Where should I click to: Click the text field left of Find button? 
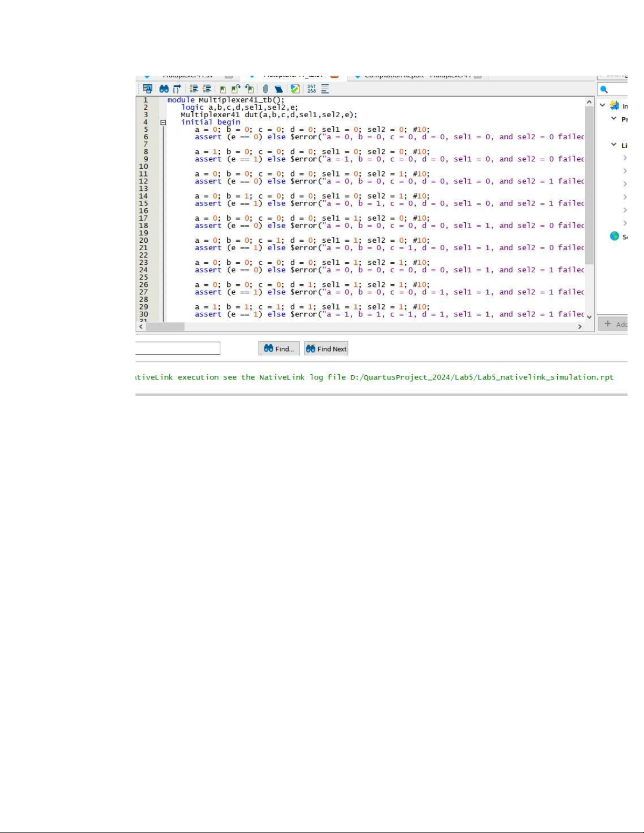(177, 348)
